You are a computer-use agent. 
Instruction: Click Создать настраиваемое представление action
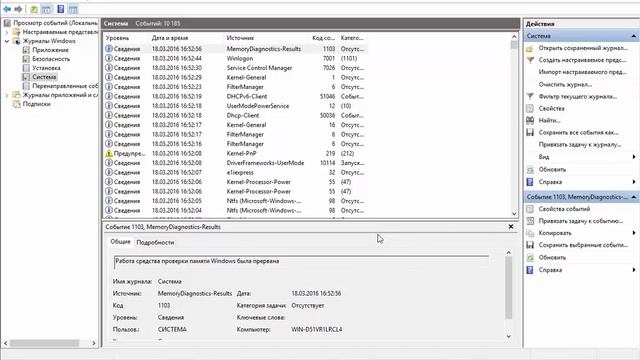click(x=582, y=60)
